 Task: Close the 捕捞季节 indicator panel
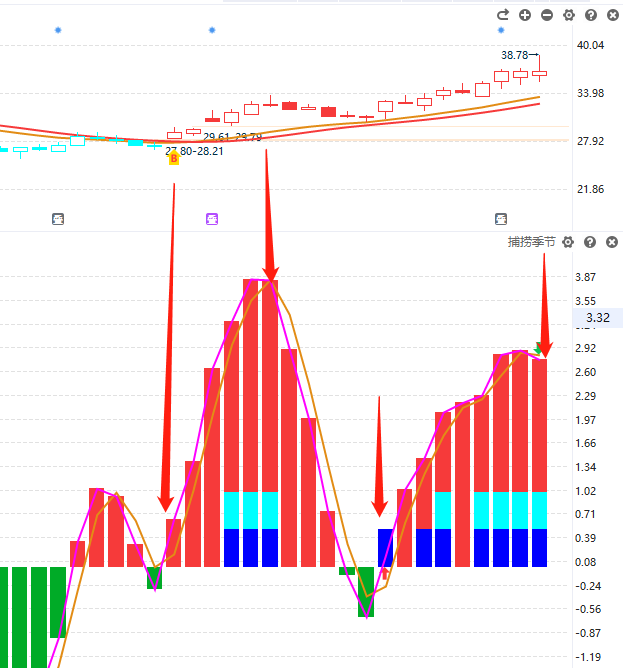click(612, 242)
